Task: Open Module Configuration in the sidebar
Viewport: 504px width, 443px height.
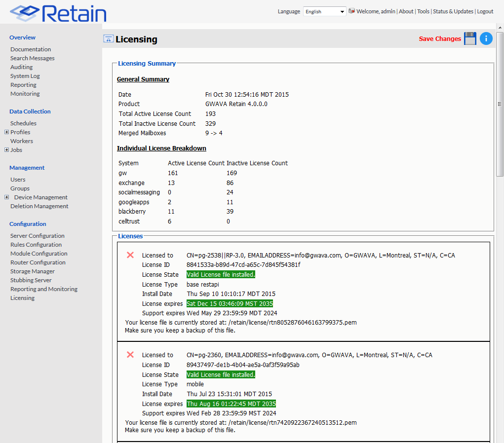Action: (x=39, y=254)
